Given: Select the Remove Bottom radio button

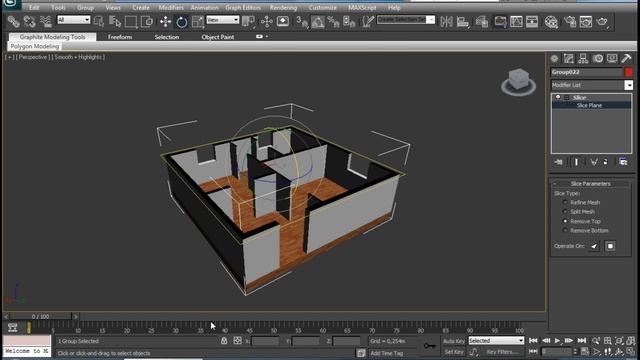Looking at the screenshot, I should point(565,230).
